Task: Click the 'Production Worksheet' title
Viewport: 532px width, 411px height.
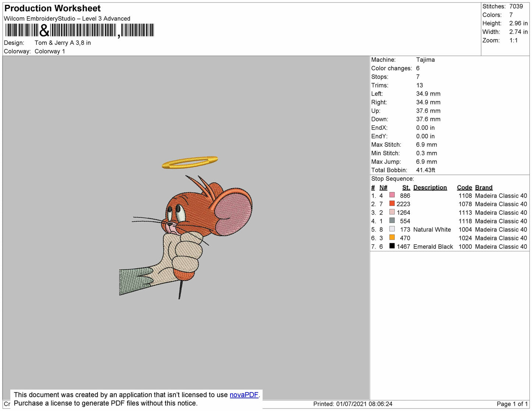Action: point(53,8)
